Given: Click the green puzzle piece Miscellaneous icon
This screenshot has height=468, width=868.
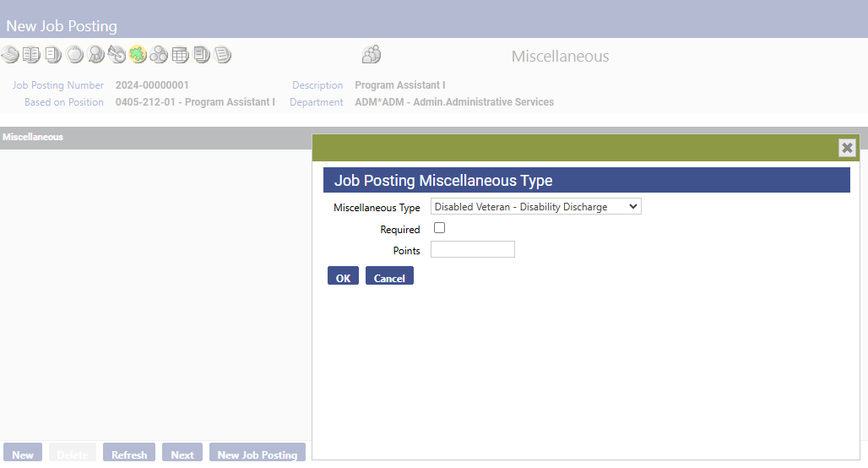Looking at the screenshot, I should (x=138, y=55).
